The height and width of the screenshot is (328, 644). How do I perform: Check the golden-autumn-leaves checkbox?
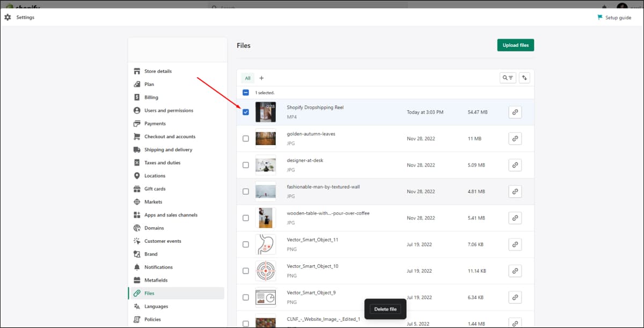pyautogui.click(x=246, y=138)
